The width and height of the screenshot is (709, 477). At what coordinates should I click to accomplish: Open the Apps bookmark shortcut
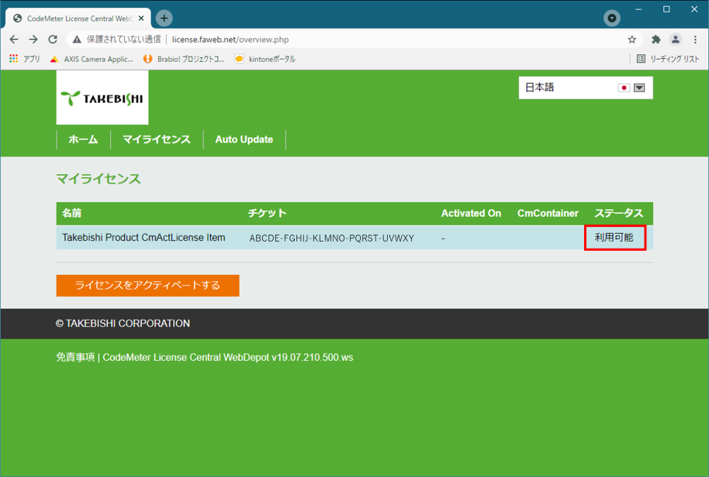click(x=25, y=59)
